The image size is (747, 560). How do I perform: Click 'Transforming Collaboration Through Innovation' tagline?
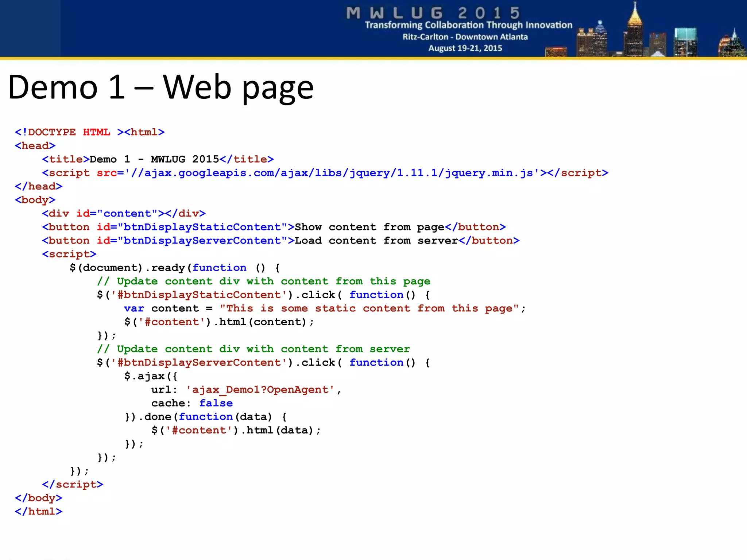(469, 25)
